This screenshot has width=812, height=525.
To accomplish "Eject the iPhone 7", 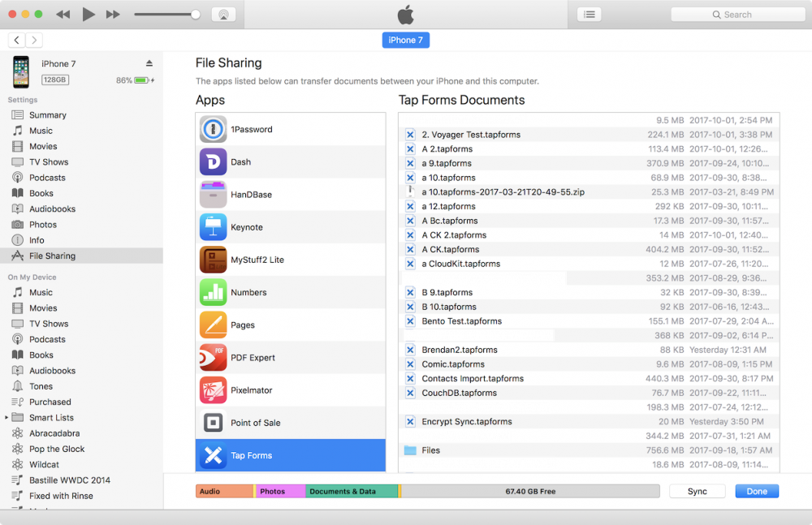I will click(149, 63).
